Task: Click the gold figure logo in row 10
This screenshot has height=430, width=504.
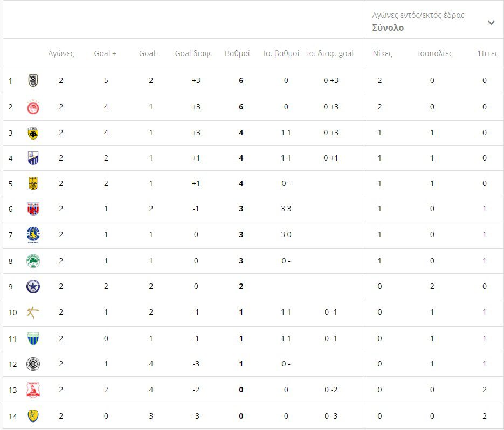Action: coord(33,313)
